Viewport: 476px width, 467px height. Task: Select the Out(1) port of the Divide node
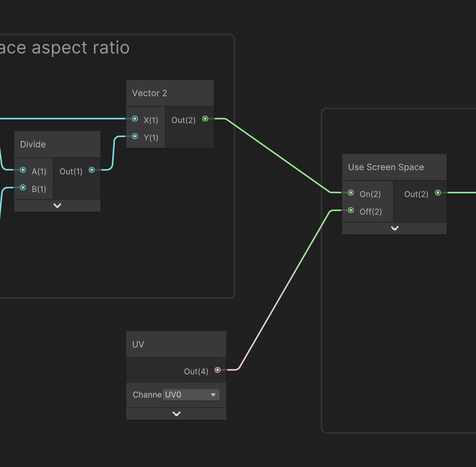coord(91,170)
